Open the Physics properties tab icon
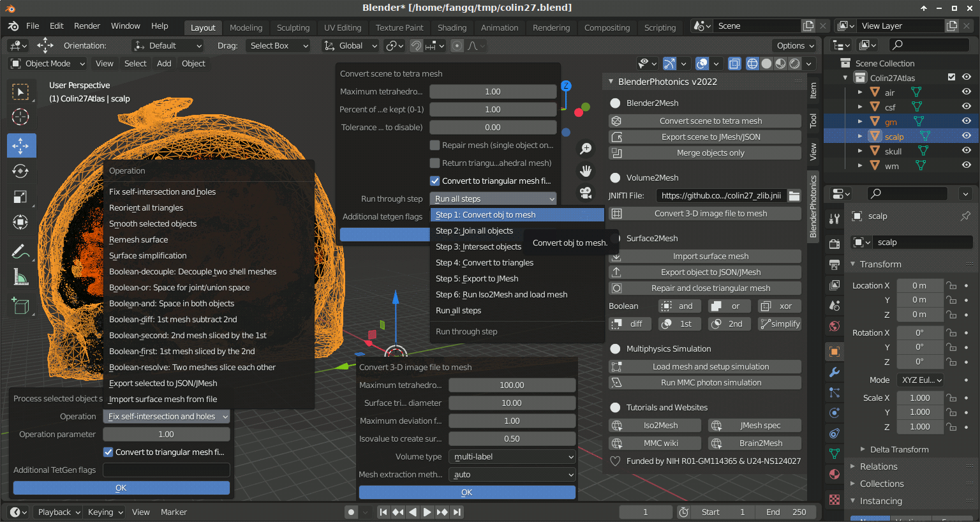Viewport: 980px width, 522px height. 835,413
